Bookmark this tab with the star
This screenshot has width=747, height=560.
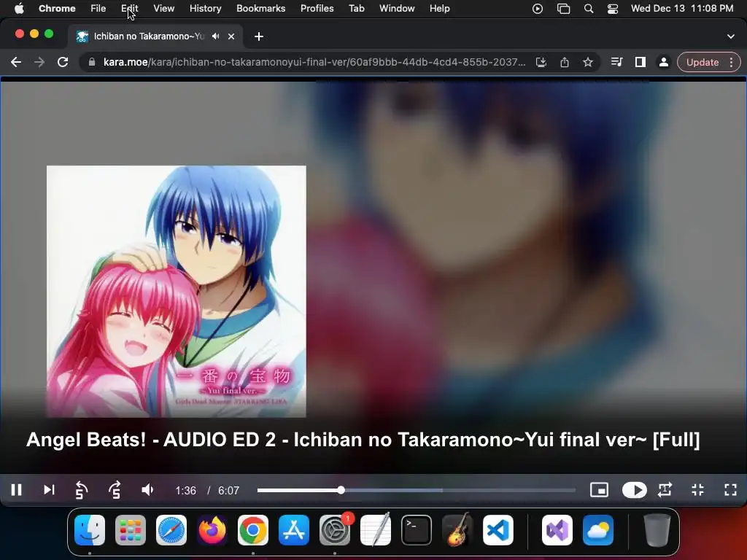(588, 62)
